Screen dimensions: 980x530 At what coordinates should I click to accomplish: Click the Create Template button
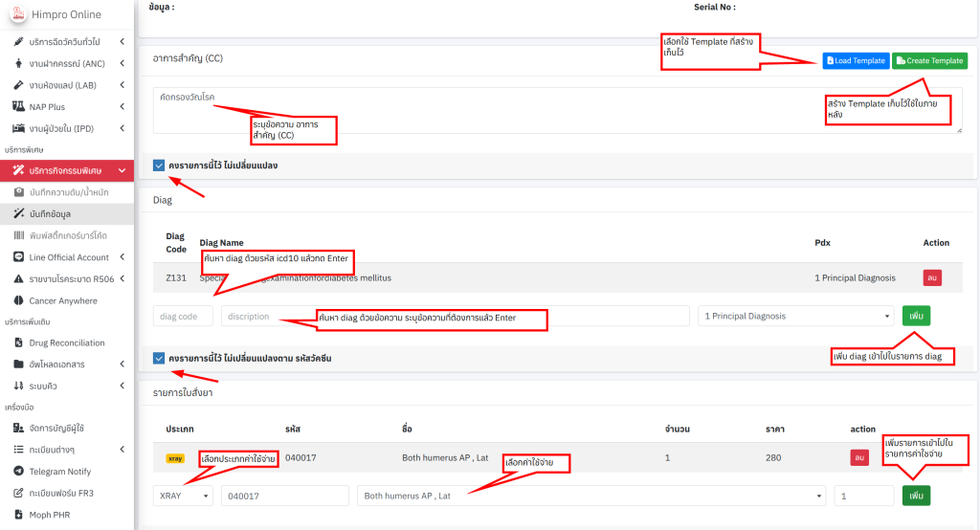point(928,61)
